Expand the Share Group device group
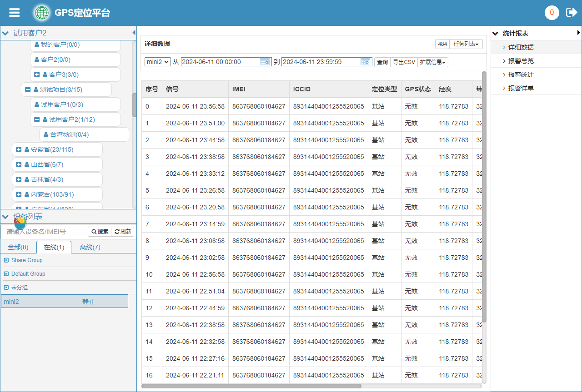582x392 pixels. click(6, 260)
